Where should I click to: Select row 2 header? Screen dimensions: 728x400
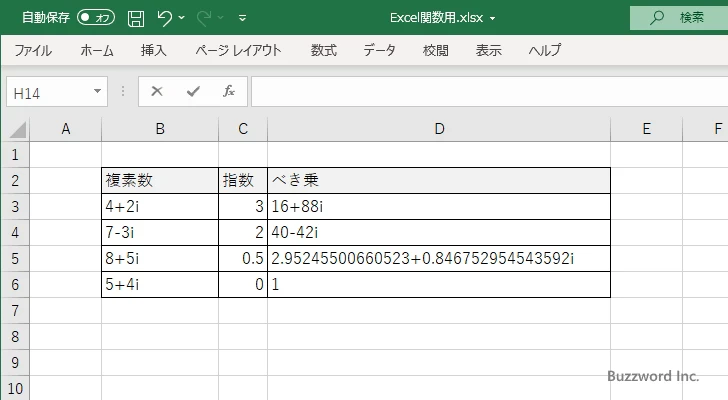click(15, 181)
